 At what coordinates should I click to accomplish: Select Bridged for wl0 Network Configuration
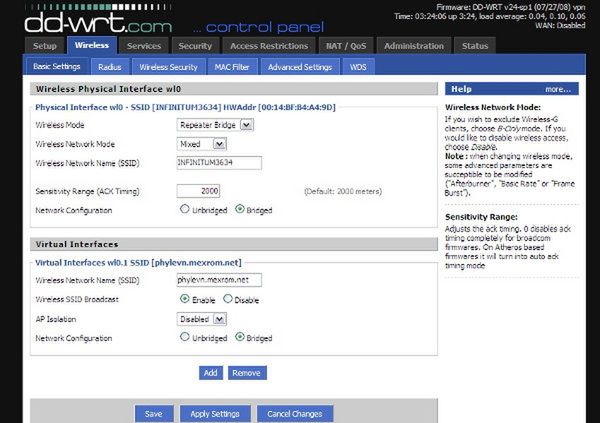click(x=240, y=209)
